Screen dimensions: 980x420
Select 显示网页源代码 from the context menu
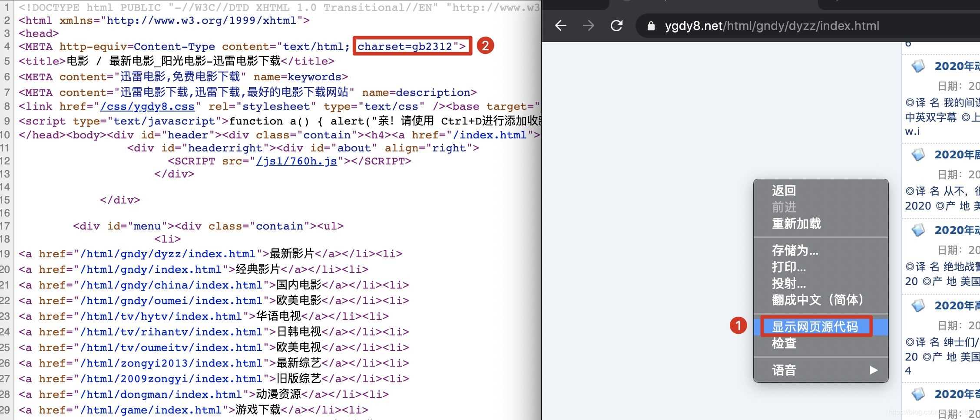pos(816,327)
